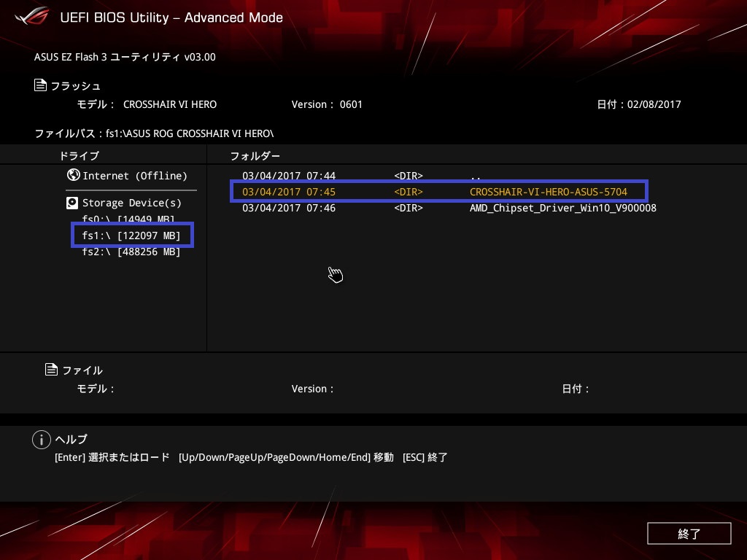747x560 pixels.
Task: Select the fs0:\ 14949 MB drive
Action: pyautogui.click(x=128, y=219)
